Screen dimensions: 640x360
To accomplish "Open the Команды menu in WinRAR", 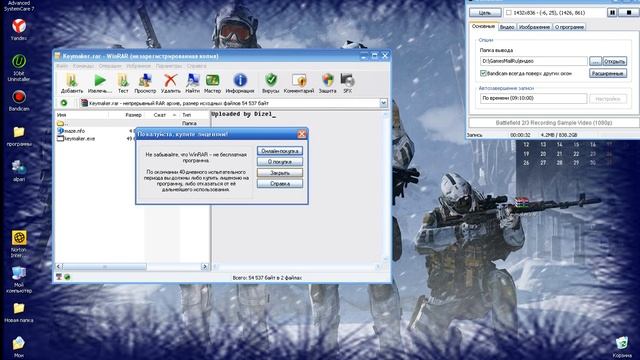I will [x=83, y=66].
